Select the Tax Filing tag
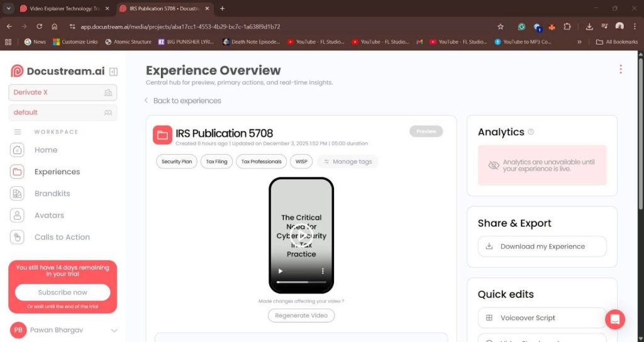The image size is (644, 342). 216,162
